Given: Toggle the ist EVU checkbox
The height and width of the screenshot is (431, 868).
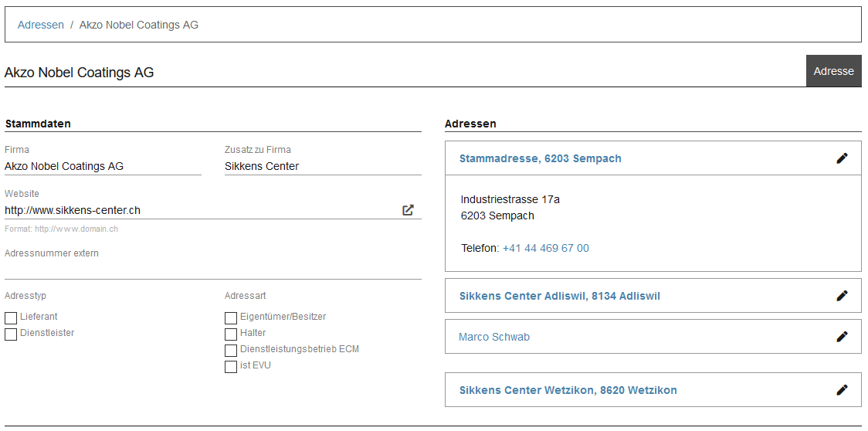Looking at the screenshot, I should tap(231, 366).
